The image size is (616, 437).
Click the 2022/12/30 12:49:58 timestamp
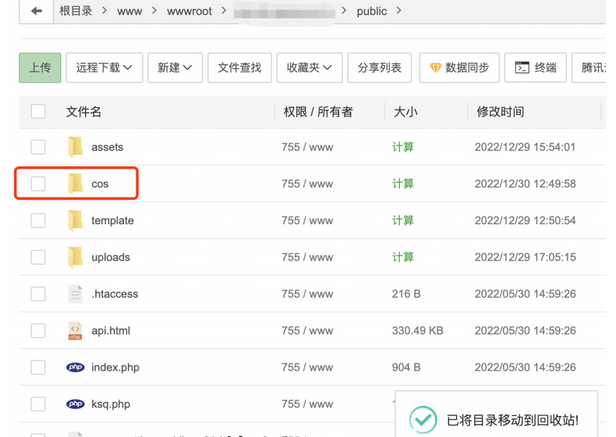(525, 184)
